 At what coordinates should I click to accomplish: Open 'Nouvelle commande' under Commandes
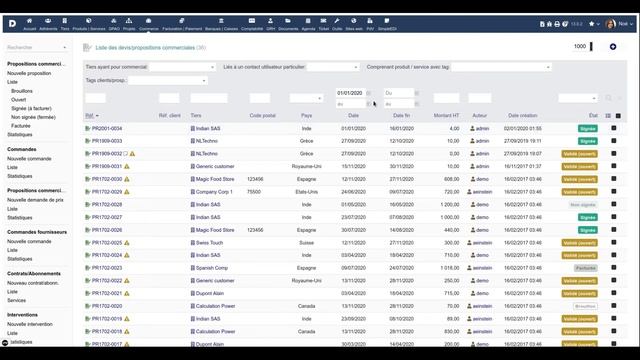pyautogui.click(x=29, y=159)
